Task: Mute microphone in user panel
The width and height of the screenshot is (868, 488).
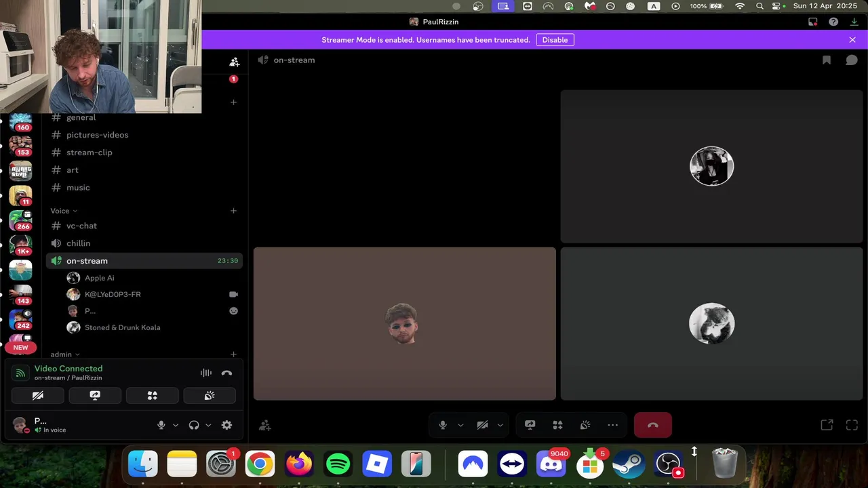Action: click(161, 425)
